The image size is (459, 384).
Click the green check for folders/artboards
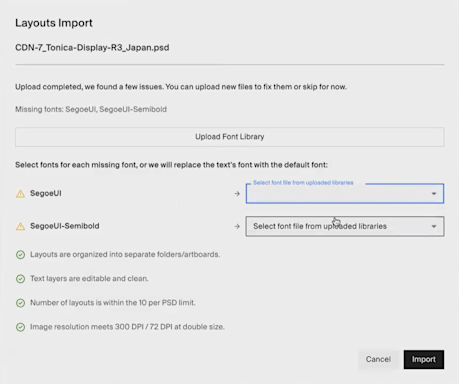pyautogui.click(x=20, y=255)
